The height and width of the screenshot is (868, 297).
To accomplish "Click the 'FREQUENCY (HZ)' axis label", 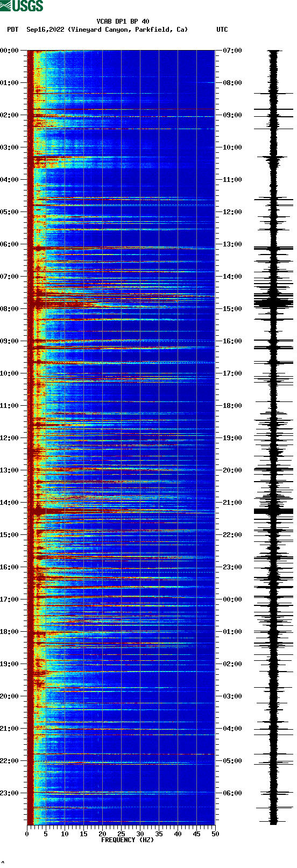I will coord(128,839).
